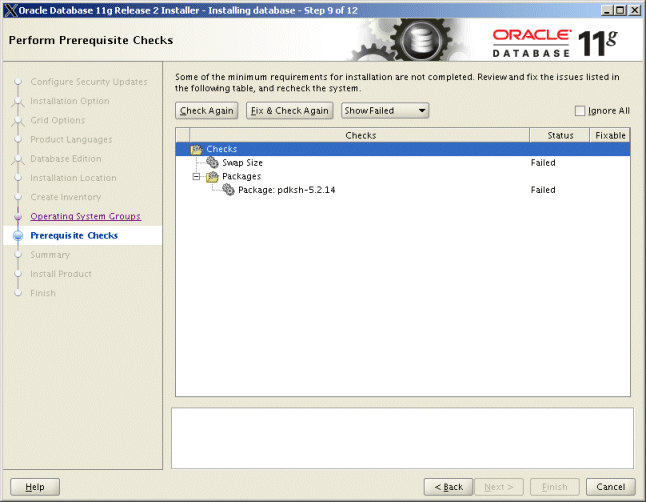
Task: Select Package: pdksh-5.2.14 row
Action: (x=403, y=190)
